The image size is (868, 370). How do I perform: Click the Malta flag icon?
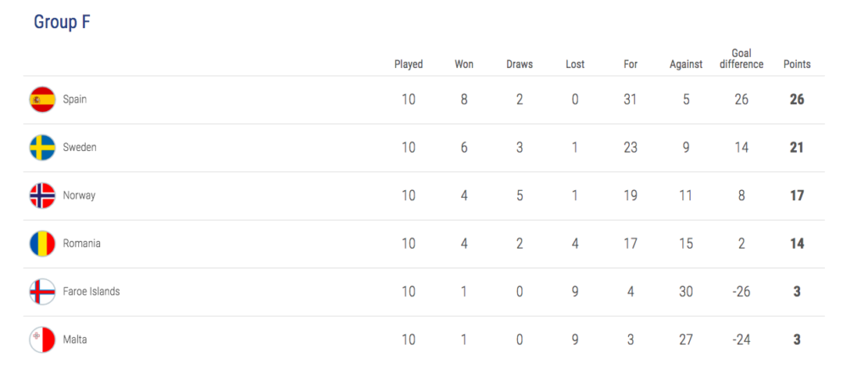42,339
